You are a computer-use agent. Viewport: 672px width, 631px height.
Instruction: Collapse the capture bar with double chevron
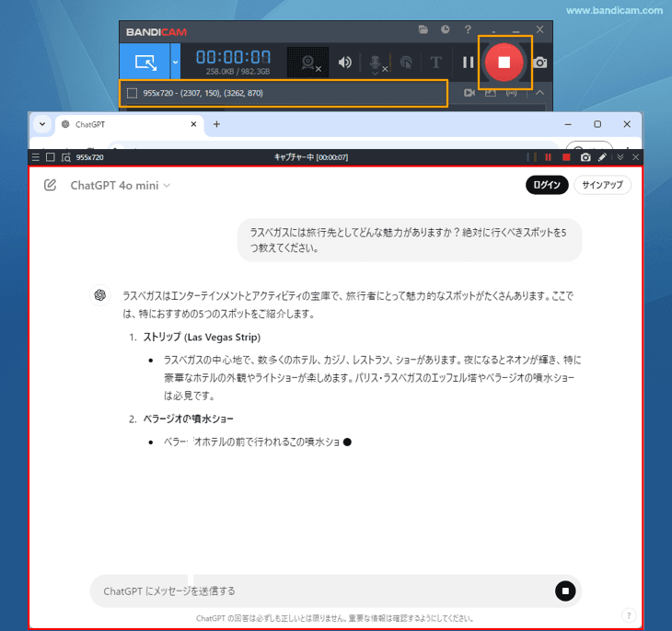620,157
